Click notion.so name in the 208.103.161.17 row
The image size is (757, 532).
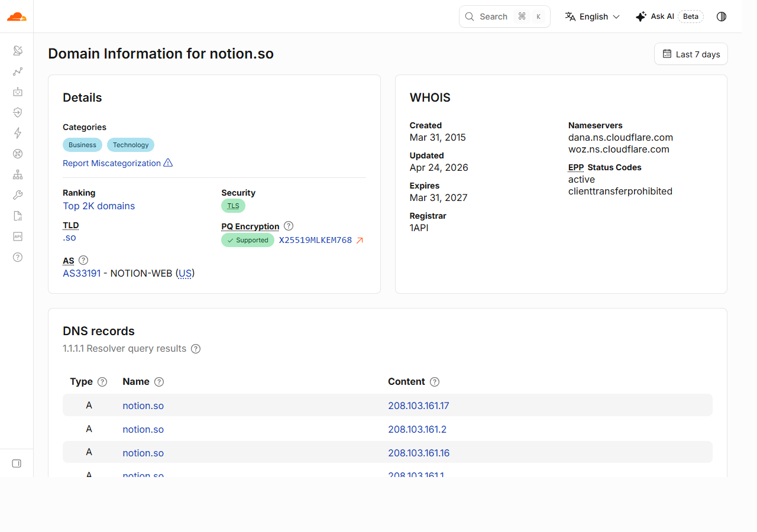(143, 406)
